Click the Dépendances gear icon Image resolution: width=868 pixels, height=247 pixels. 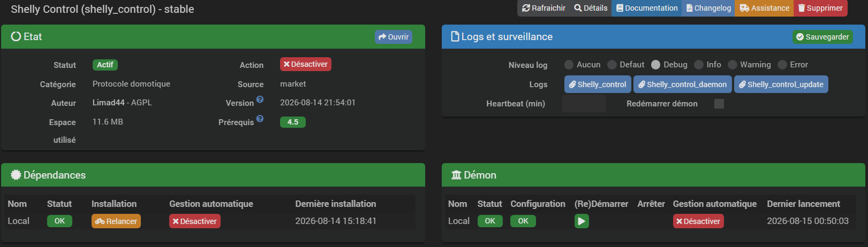[16, 175]
